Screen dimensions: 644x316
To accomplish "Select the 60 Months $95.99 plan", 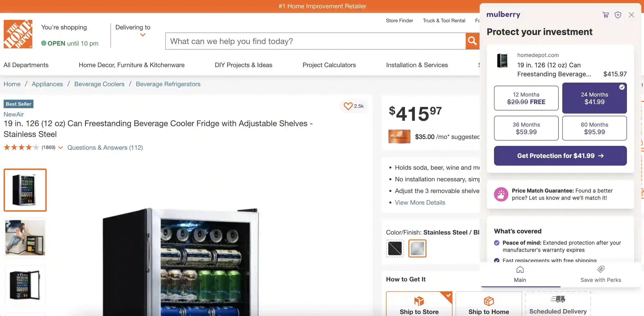I will pyautogui.click(x=595, y=128).
